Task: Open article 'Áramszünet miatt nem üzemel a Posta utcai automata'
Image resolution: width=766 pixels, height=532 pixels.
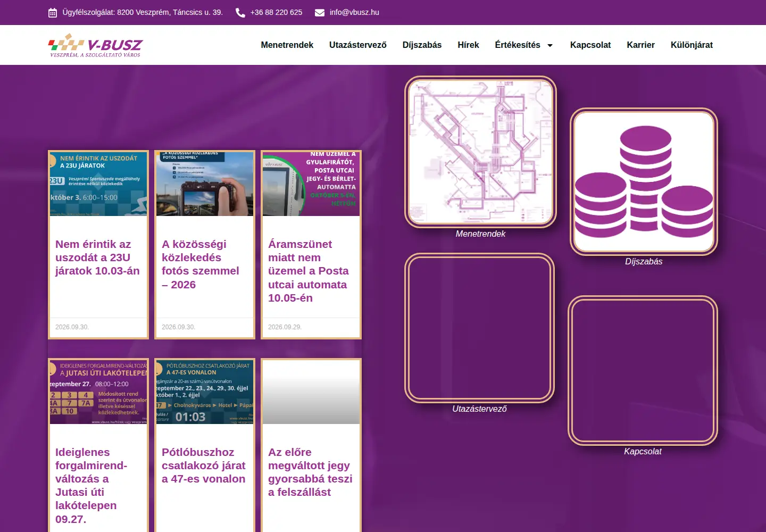Action: [309, 271]
